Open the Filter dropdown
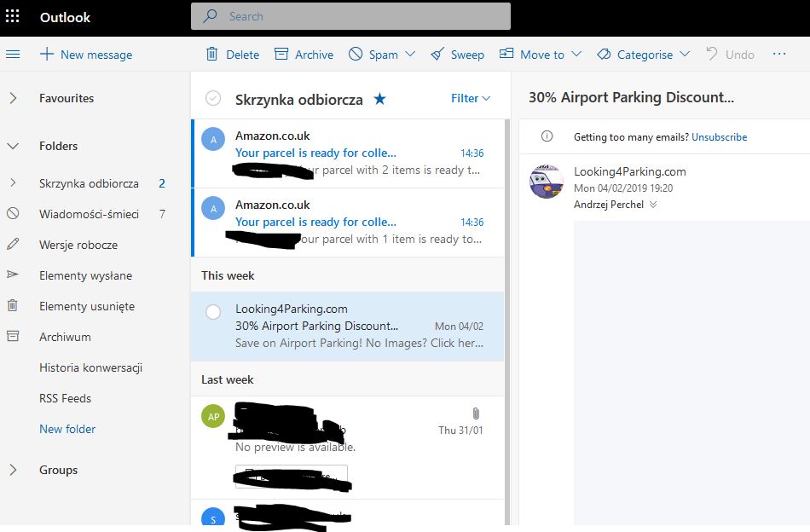This screenshot has width=810, height=532. [471, 98]
